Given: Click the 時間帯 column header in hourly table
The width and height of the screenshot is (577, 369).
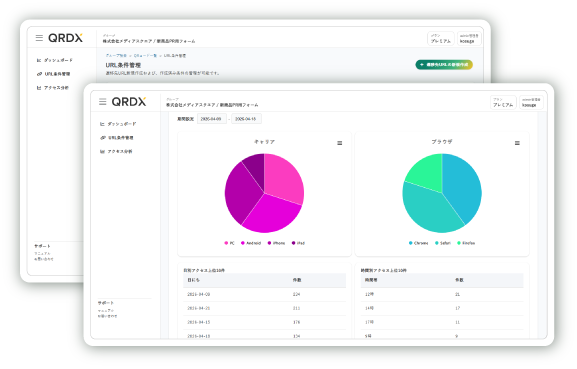Looking at the screenshot, I should pos(371,280).
